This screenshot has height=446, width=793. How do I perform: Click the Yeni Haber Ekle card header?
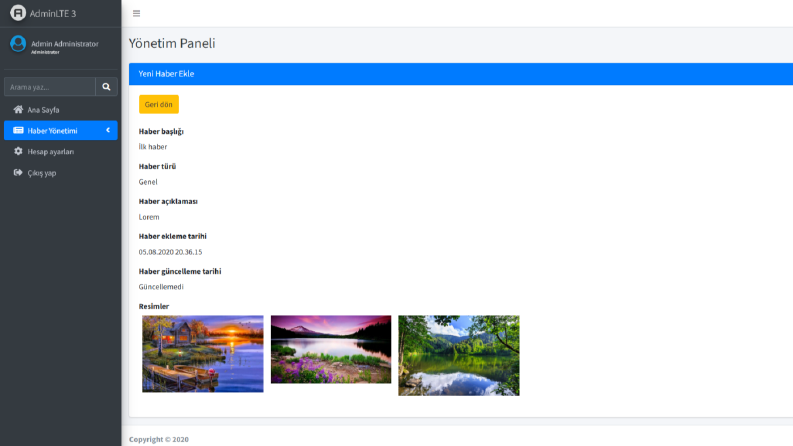[461, 74]
